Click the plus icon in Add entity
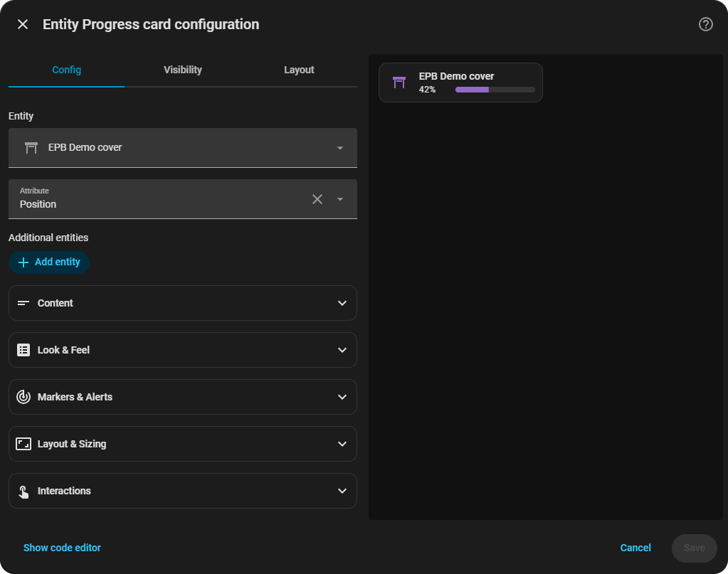728x574 pixels. tap(23, 262)
